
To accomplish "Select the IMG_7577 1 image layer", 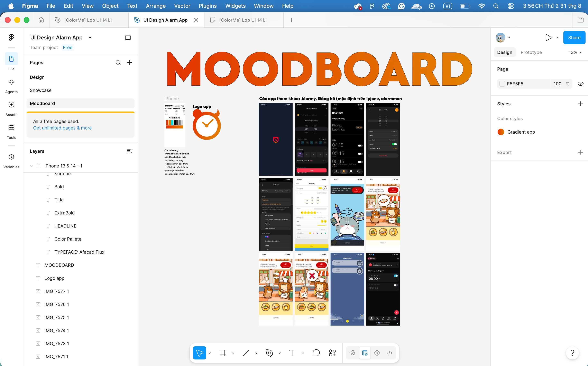I will pyautogui.click(x=57, y=291).
